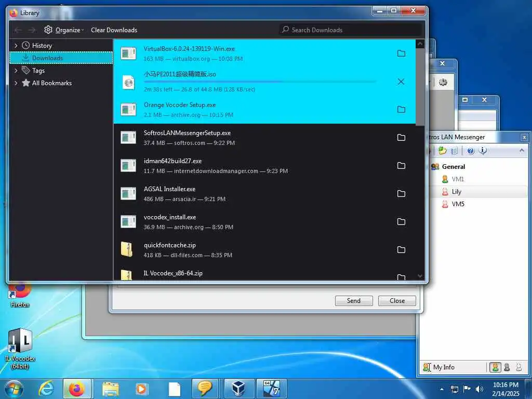The width and height of the screenshot is (532, 399).
Task: Open the Organize dropdown menu
Action: (x=63, y=30)
